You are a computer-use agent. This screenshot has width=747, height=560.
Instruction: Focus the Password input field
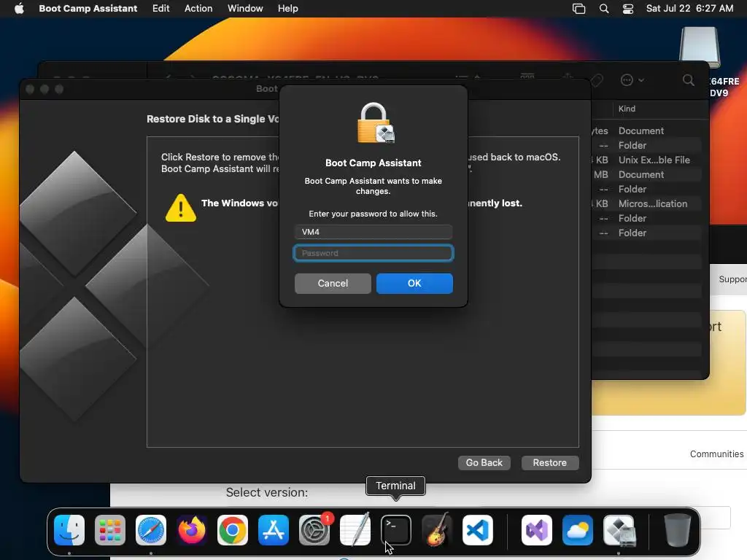pyautogui.click(x=373, y=253)
